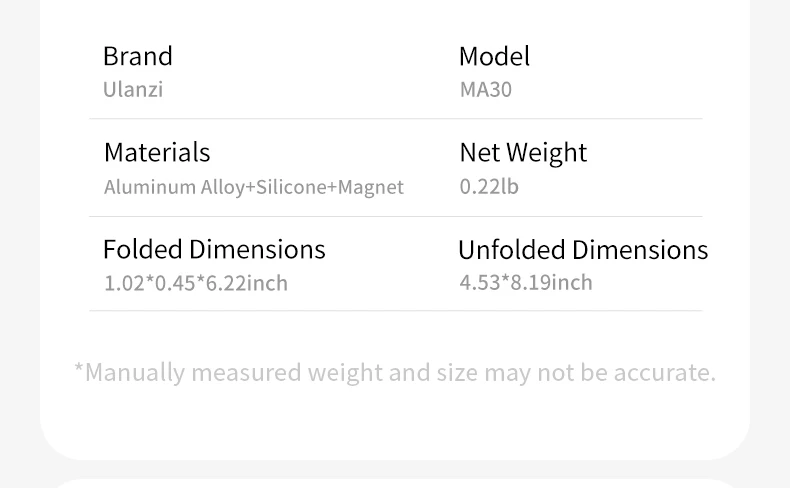Screen dimensions: 790x488
Task: Click the word Magnet in materials
Action: click(x=371, y=187)
